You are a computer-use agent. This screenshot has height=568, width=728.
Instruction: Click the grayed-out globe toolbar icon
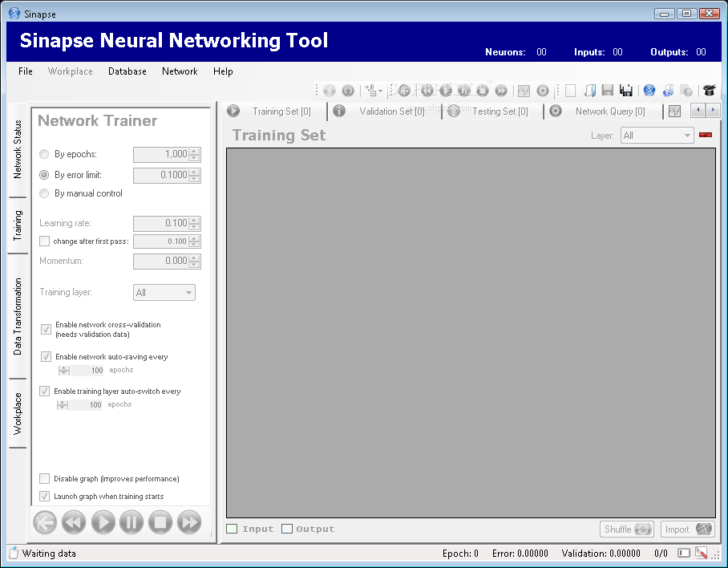click(686, 91)
